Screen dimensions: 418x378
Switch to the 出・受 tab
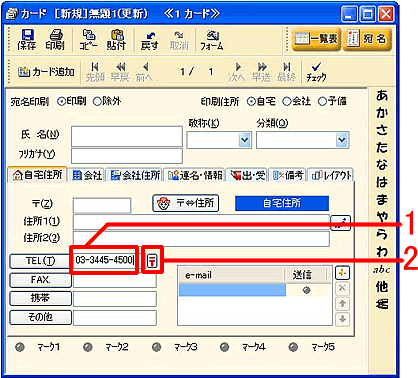[x=248, y=175]
